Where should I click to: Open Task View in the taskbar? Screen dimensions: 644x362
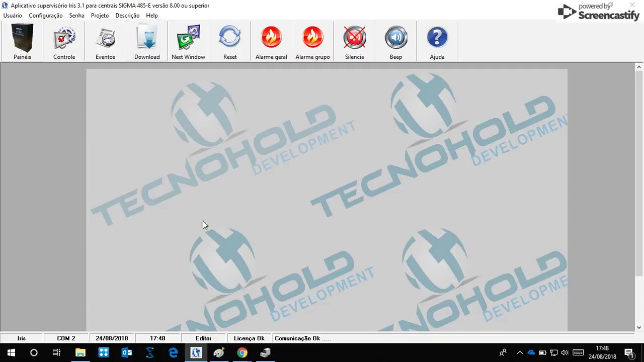pos(56,353)
